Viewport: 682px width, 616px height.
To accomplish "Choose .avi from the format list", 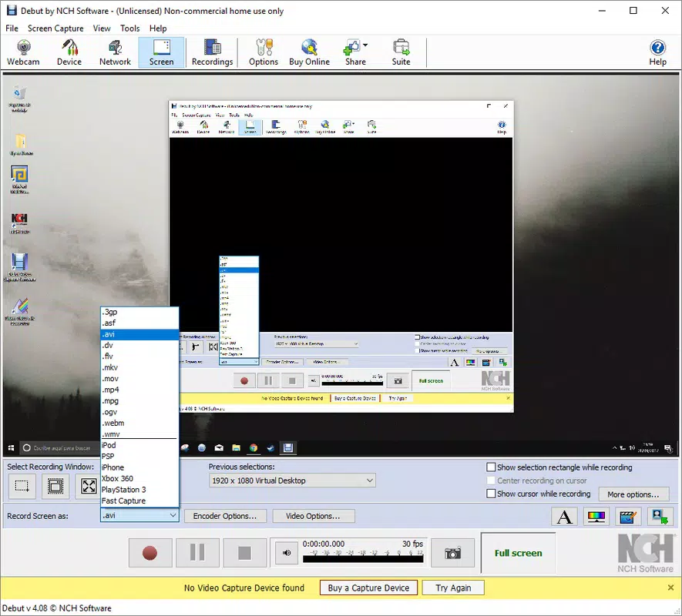I will pos(139,334).
